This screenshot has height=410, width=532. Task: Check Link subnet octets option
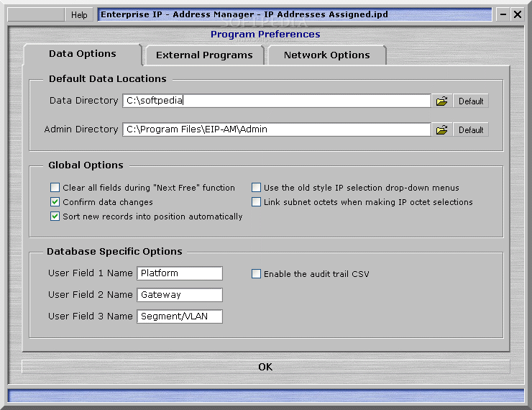click(x=256, y=202)
